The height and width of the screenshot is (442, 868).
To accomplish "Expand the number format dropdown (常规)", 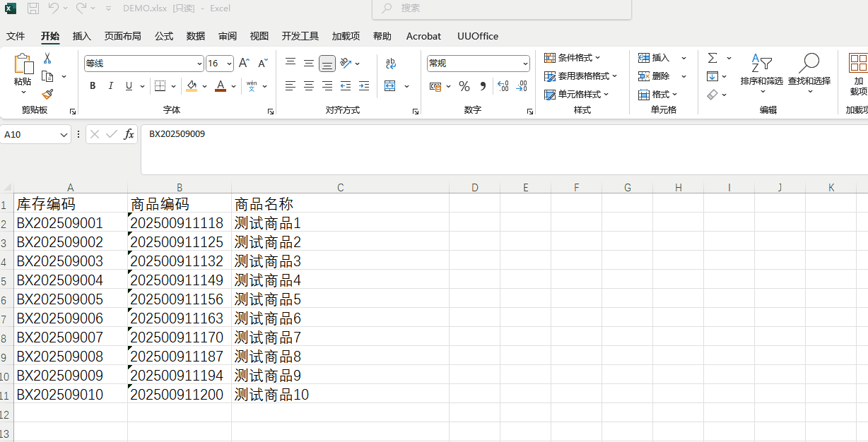I will (524, 64).
